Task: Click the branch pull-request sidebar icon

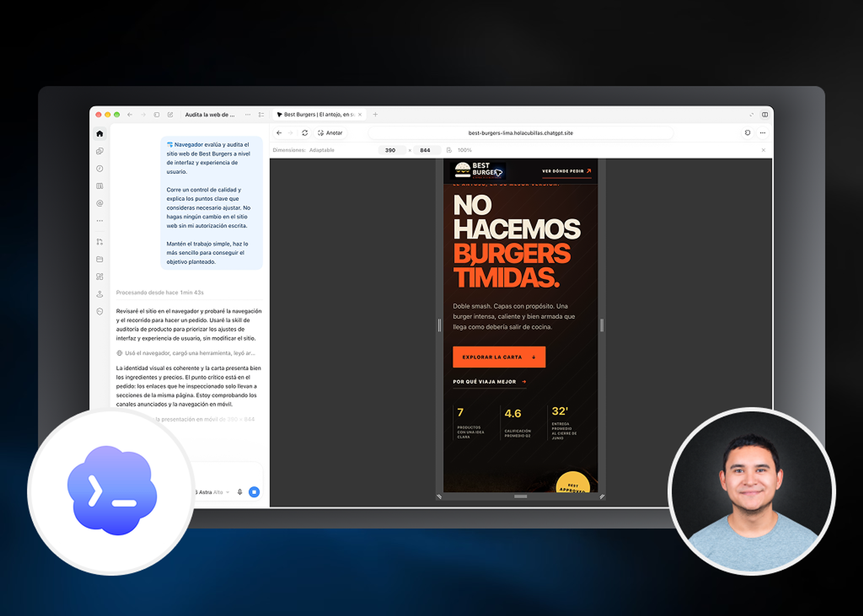Action: click(100, 242)
